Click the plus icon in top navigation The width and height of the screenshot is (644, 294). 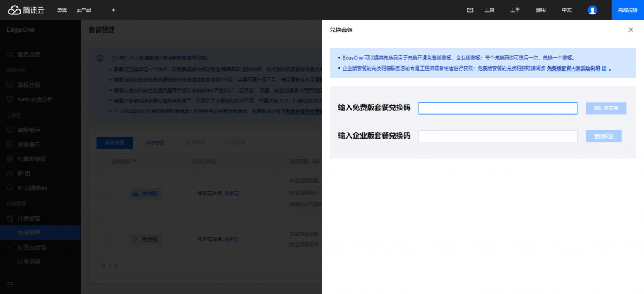point(113,10)
